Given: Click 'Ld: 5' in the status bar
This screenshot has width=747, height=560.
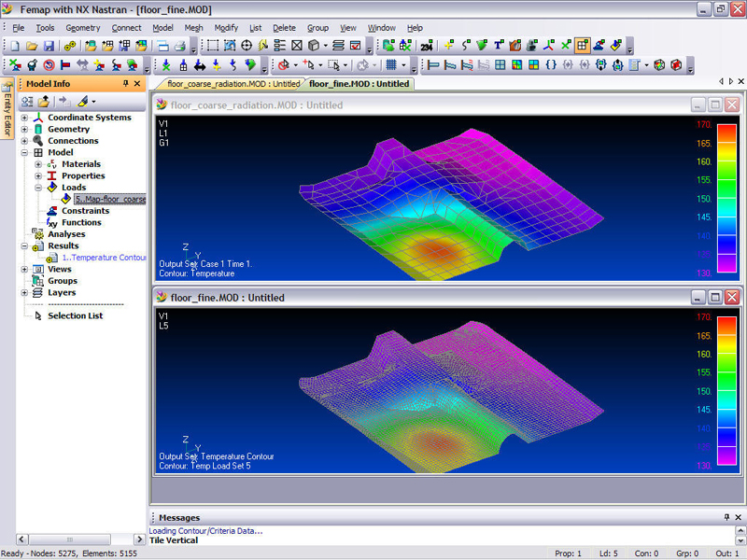Looking at the screenshot, I should (x=609, y=553).
